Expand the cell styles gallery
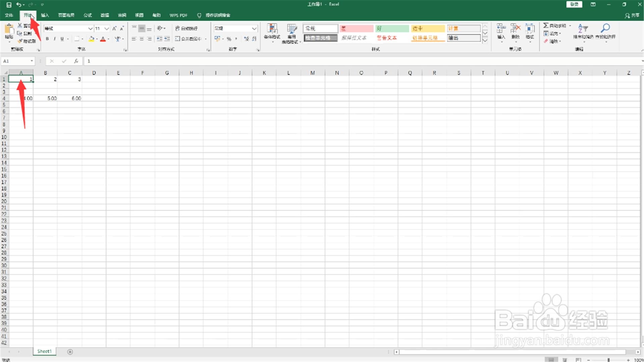This screenshot has height=362, width=644. click(x=485, y=40)
